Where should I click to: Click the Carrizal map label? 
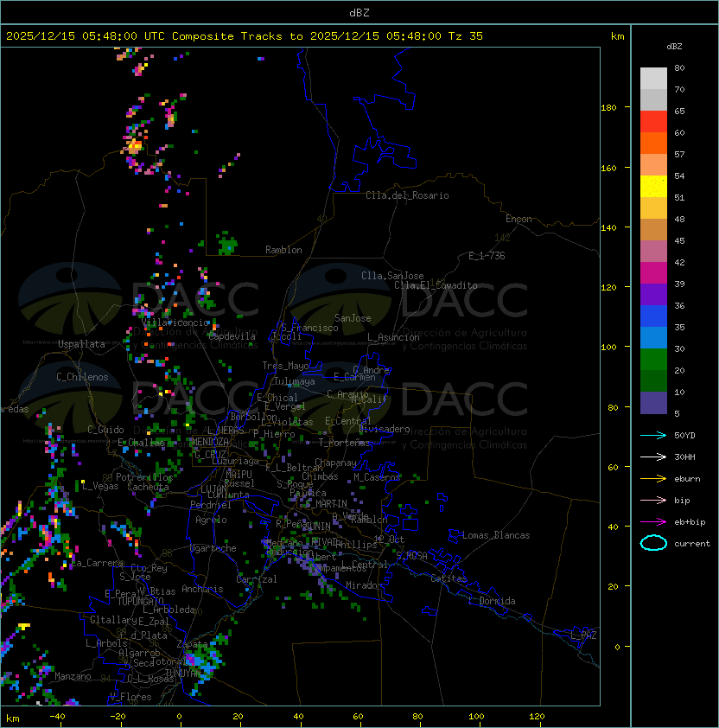point(257,579)
